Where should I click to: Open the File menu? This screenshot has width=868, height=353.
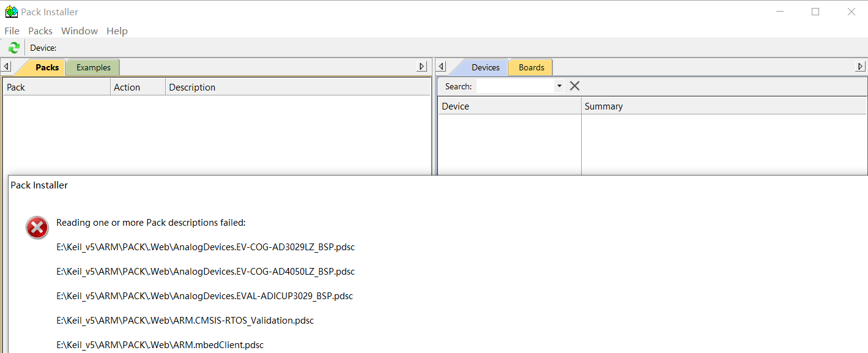pos(12,31)
